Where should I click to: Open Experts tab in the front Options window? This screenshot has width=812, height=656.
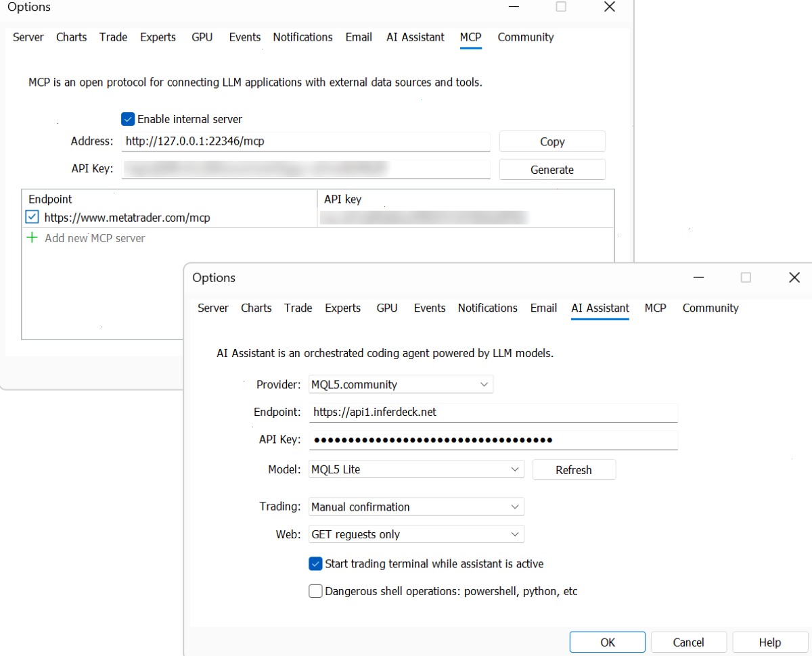pyautogui.click(x=343, y=308)
